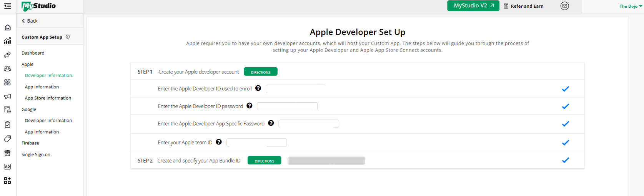The image size is (644, 196).
Task: Open the circular integrations icon in left rail
Action: pyautogui.click(x=7, y=83)
